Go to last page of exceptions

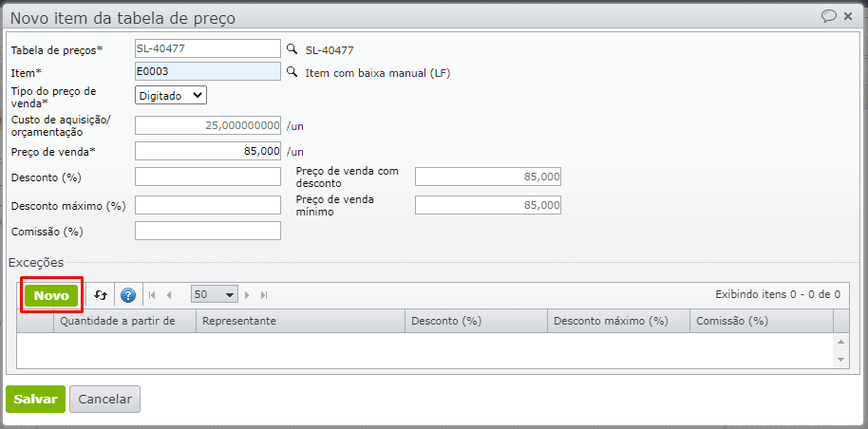[x=264, y=295]
